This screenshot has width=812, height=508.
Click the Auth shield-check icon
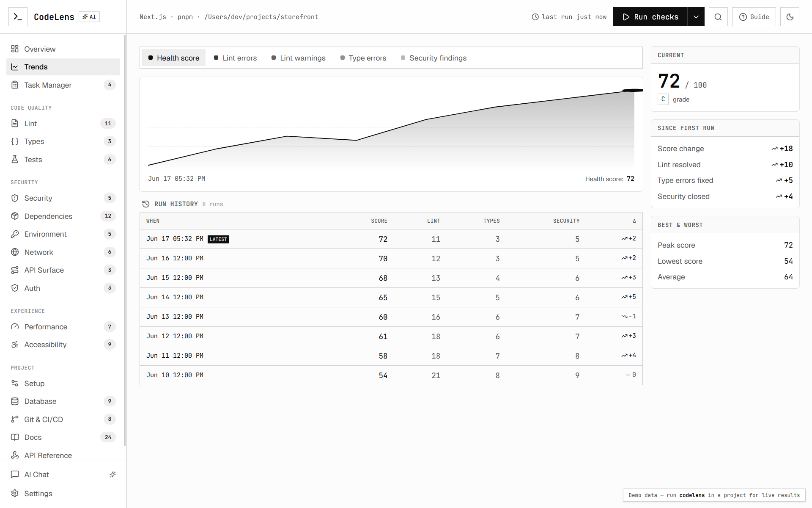(x=15, y=288)
